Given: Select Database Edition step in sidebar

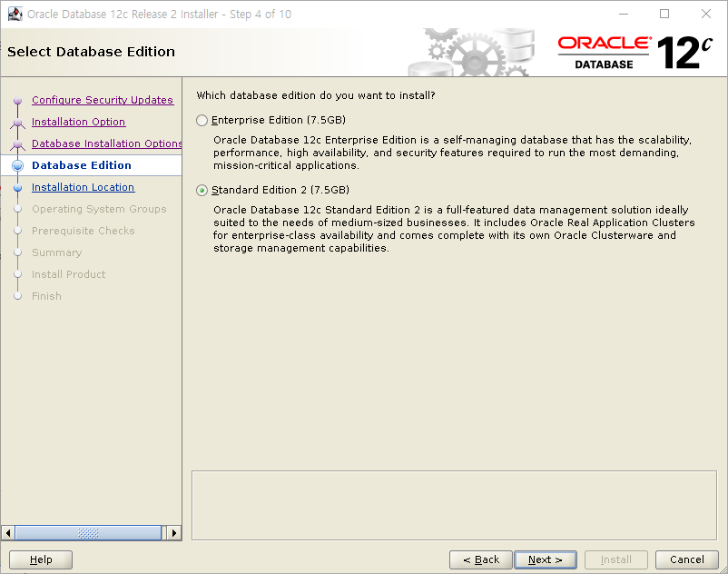Looking at the screenshot, I should (x=82, y=165).
